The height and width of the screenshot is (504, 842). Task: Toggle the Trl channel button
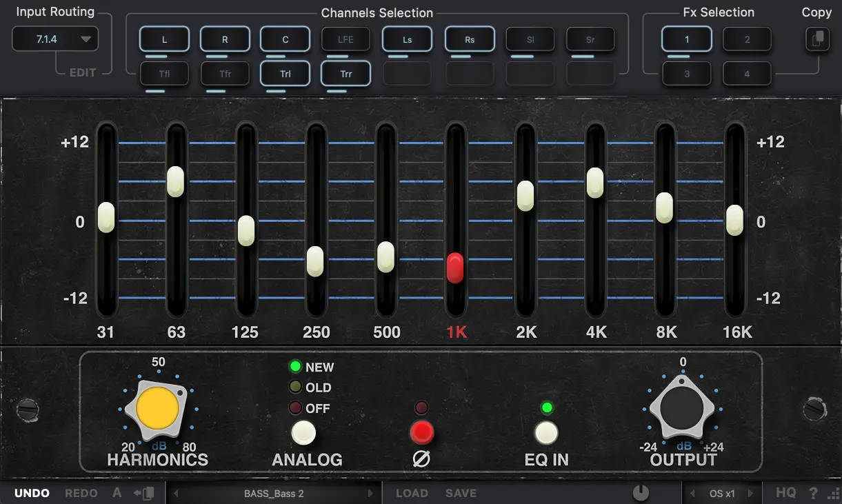tap(285, 73)
